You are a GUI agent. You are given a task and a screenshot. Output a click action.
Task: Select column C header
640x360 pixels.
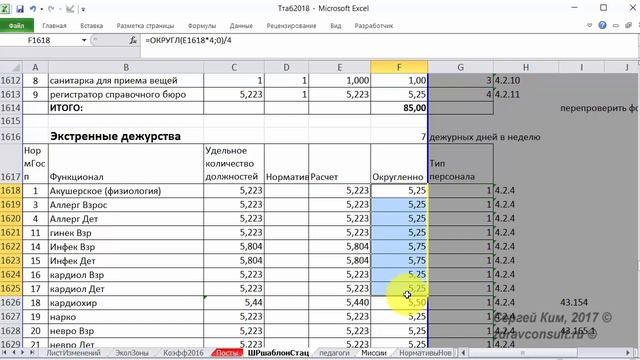(234, 67)
